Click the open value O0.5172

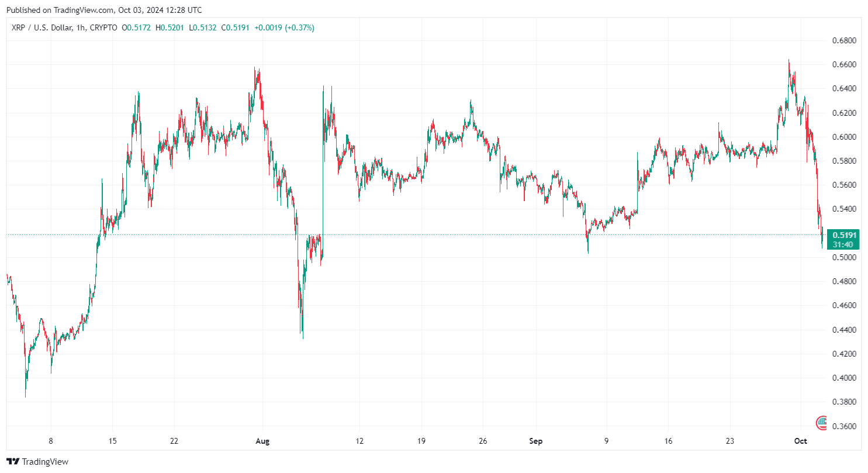click(137, 27)
